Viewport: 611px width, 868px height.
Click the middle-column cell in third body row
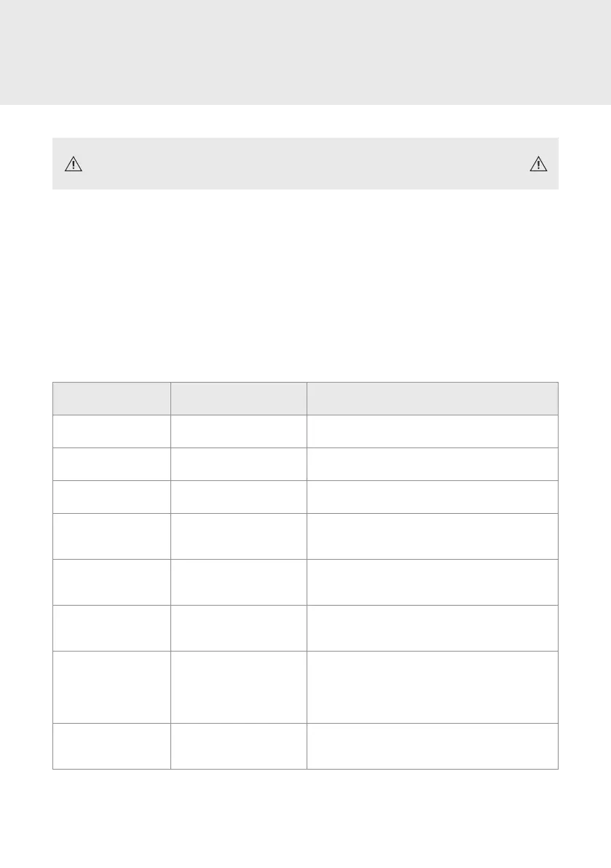(238, 496)
